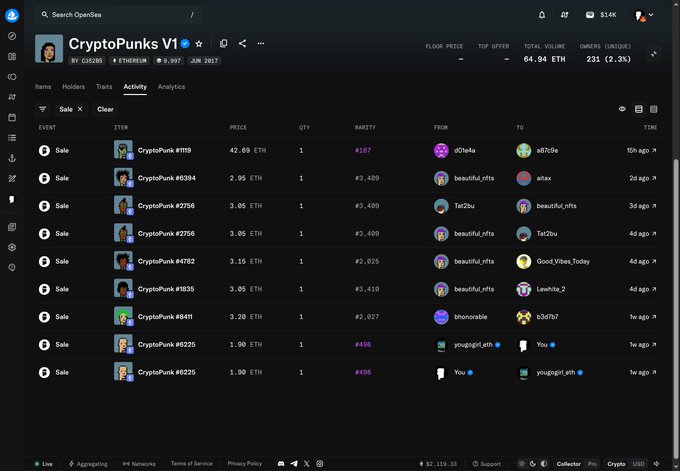Toggle the eye visibility icon
The width and height of the screenshot is (680, 471).
622,109
